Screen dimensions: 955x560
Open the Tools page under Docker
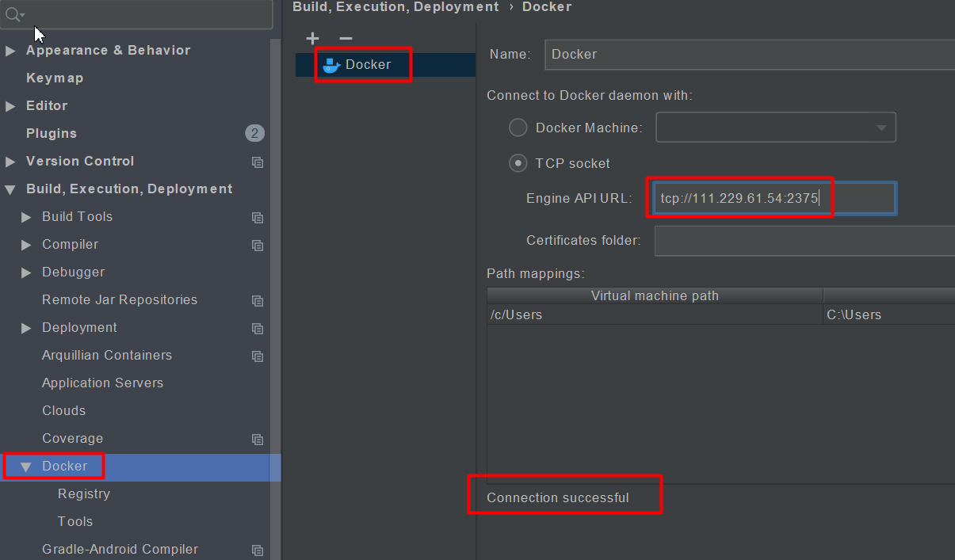click(75, 521)
